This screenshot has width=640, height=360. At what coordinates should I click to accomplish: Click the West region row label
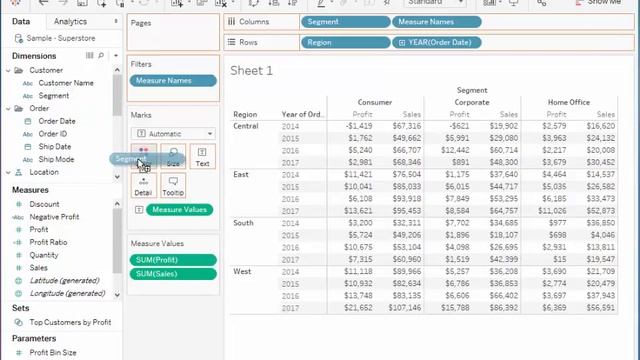[242, 271]
